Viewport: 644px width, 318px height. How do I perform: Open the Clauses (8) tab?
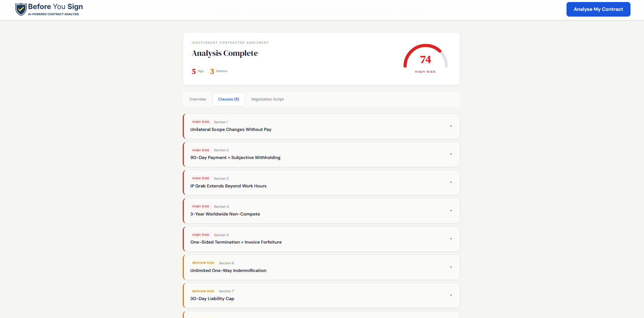click(x=228, y=99)
